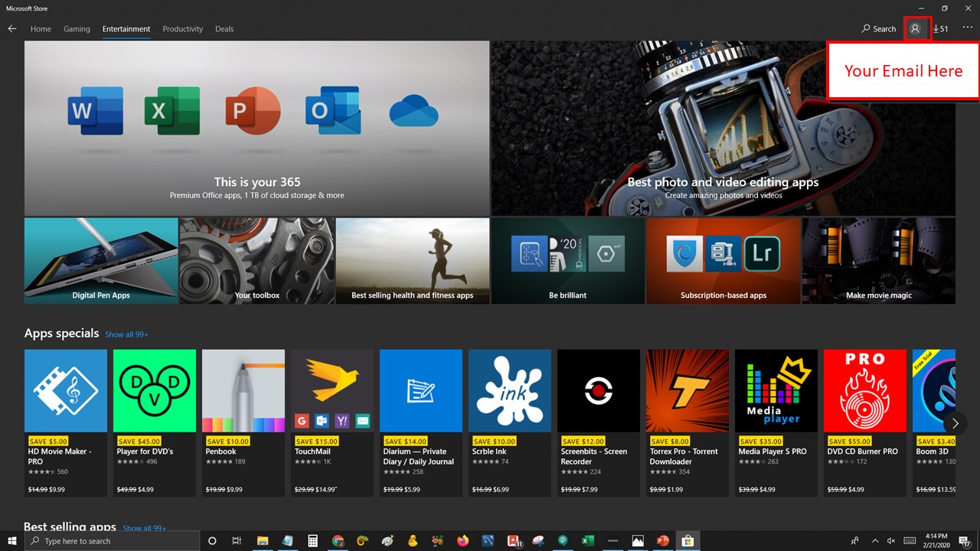The width and height of the screenshot is (980, 551).
Task: Click Microsoft Store taskbar icon
Action: tap(688, 541)
